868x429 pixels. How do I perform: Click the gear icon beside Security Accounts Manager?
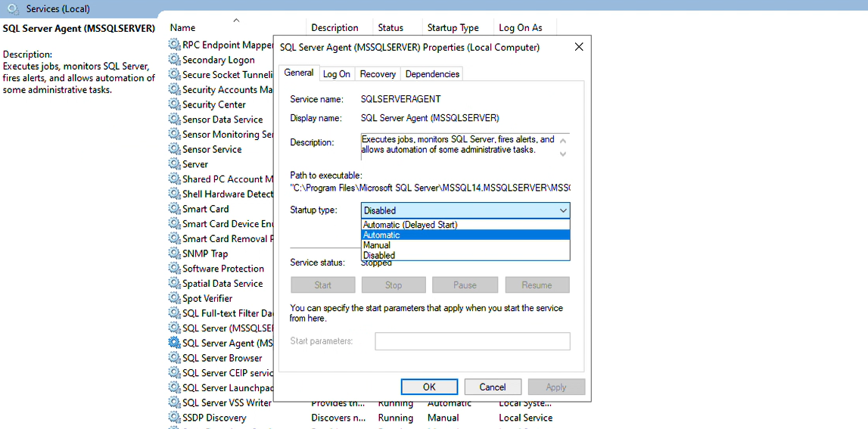point(174,90)
